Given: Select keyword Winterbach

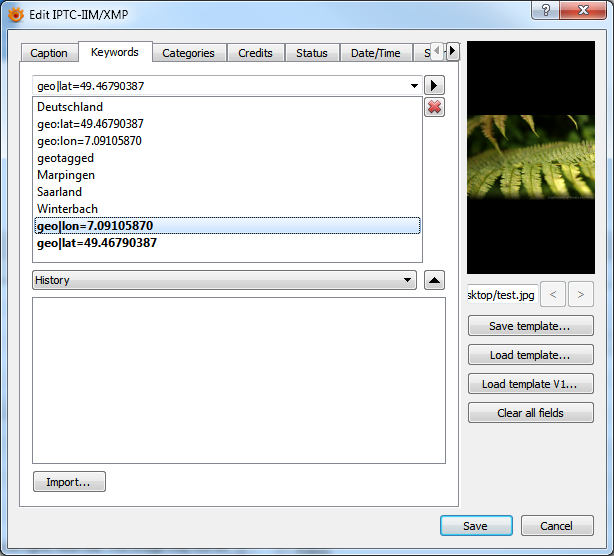Looking at the screenshot, I should (227, 209).
